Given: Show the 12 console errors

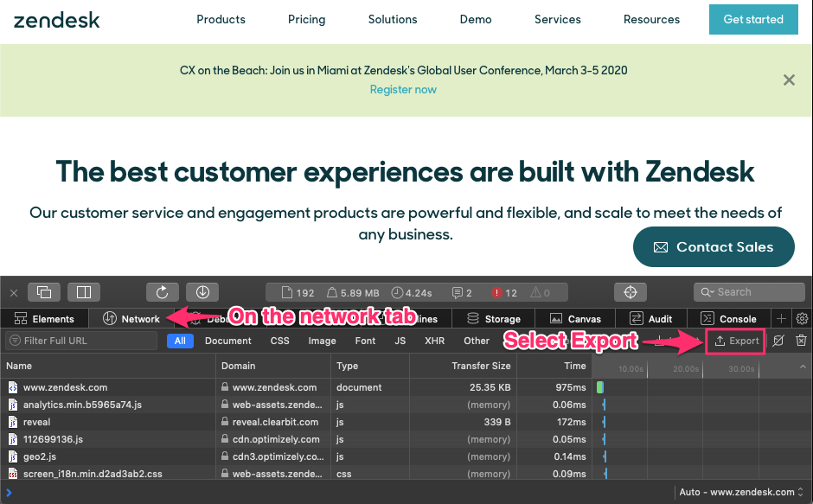Looking at the screenshot, I should [504, 293].
